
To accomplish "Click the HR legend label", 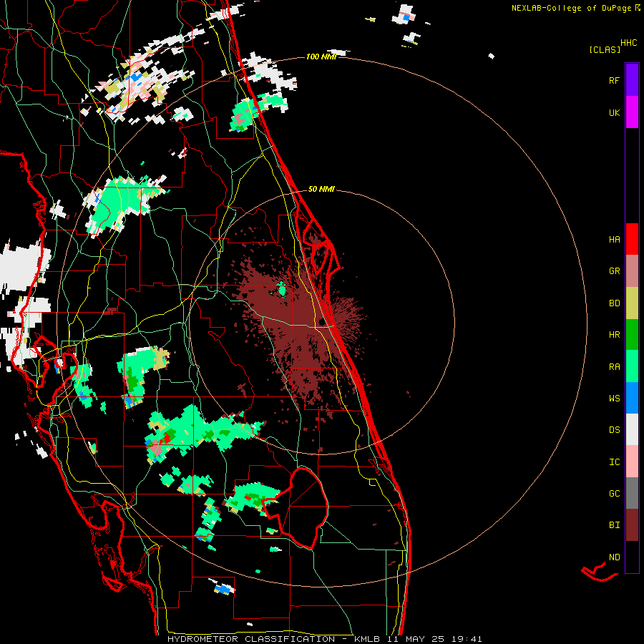I will [x=614, y=335].
